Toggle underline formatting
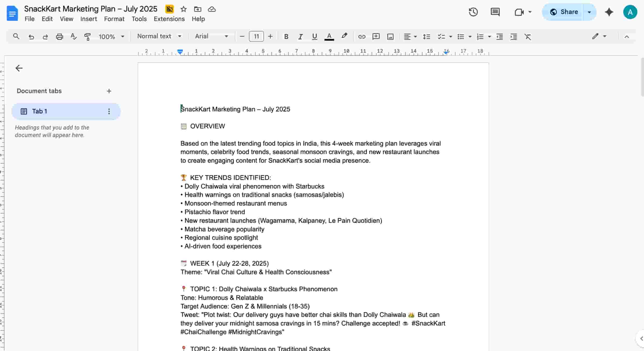The width and height of the screenshot is (644, 351). click(x=314, y=37)
